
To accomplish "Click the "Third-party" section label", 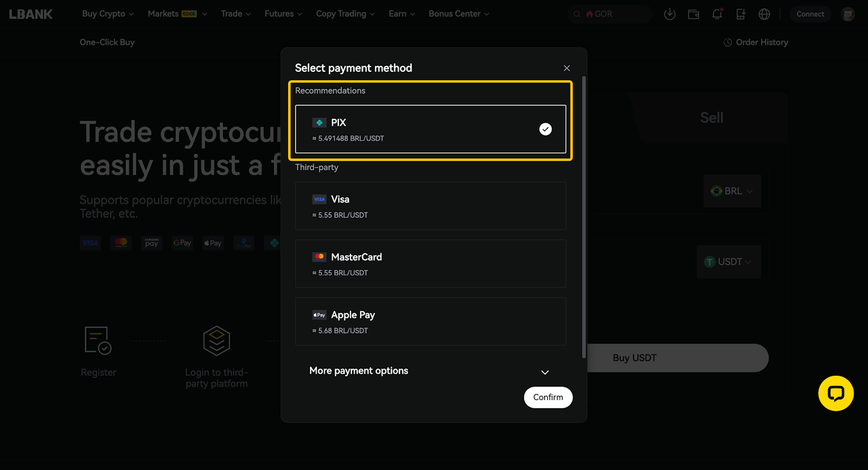I will [x=317, y=168].
